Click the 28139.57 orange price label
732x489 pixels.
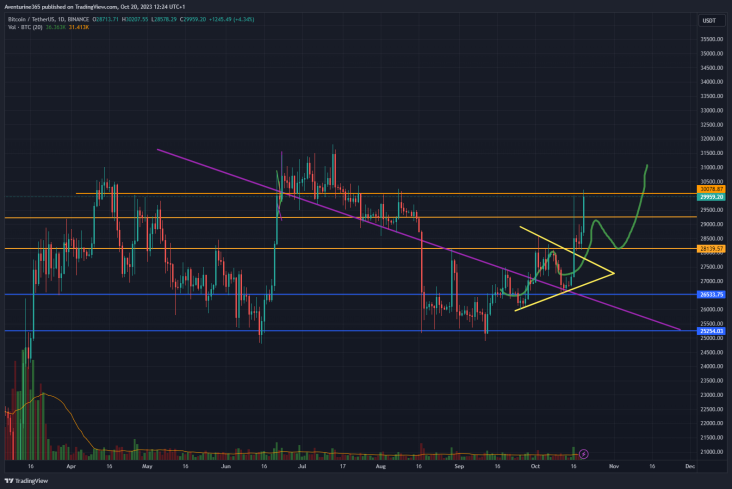(711, 248)
